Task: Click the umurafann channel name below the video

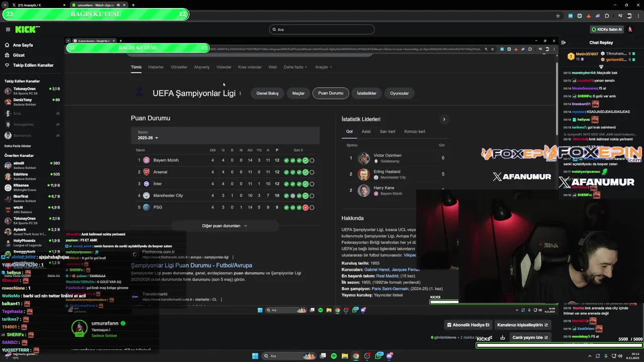Action: (105, 323)
